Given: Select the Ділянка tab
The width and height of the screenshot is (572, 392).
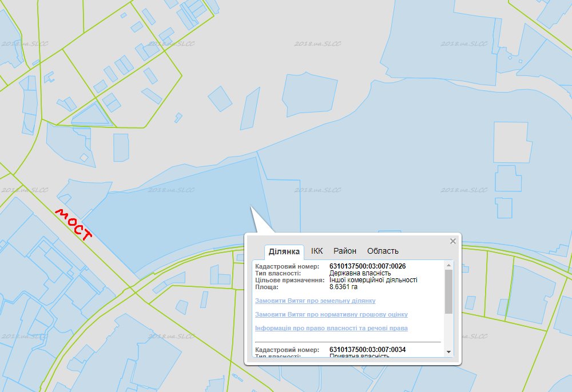Looking at the screenshot, I should [x=284, y=251].
